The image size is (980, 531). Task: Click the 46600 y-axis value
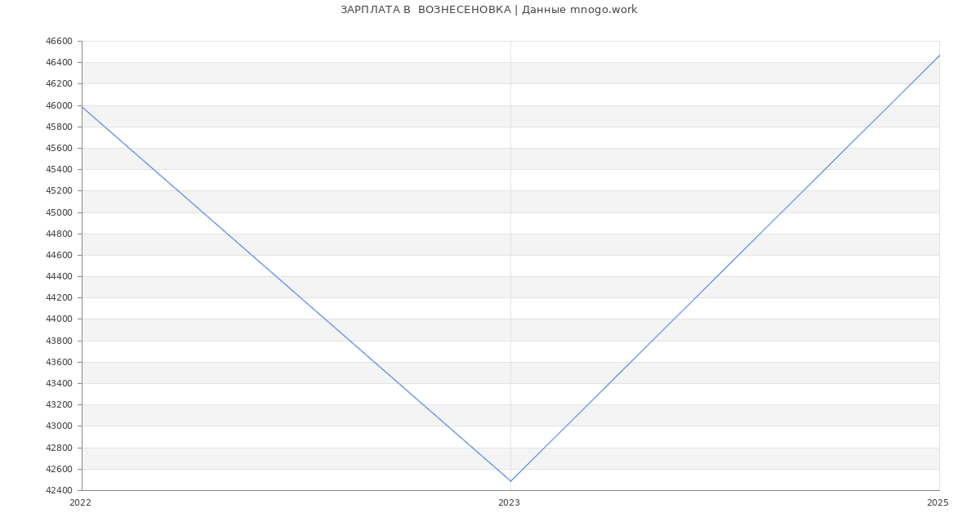click(59, 41)
